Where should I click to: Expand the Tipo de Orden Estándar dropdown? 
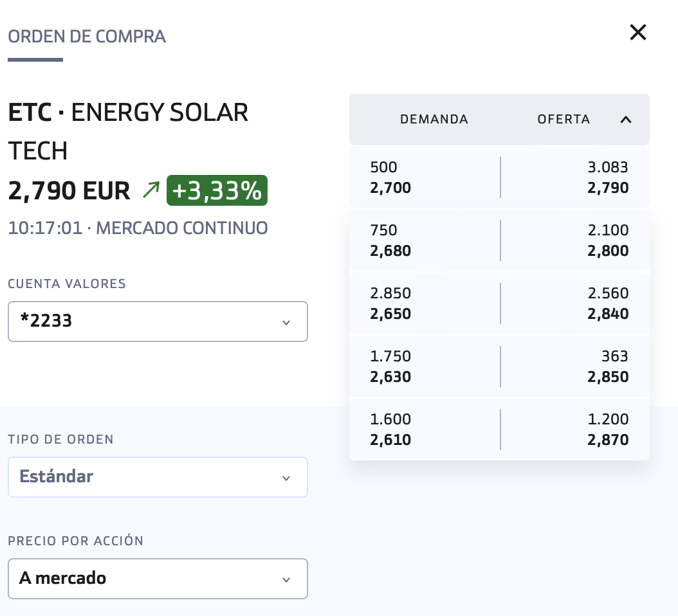pos(158,477)
